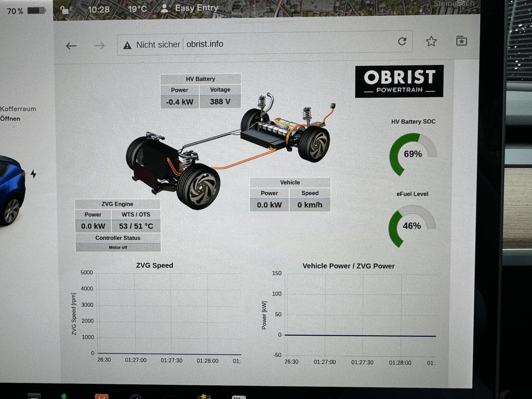The image size is (532, 399).
Task: Tap the green phone icon in dock
Action: click(x=64, y=396)
